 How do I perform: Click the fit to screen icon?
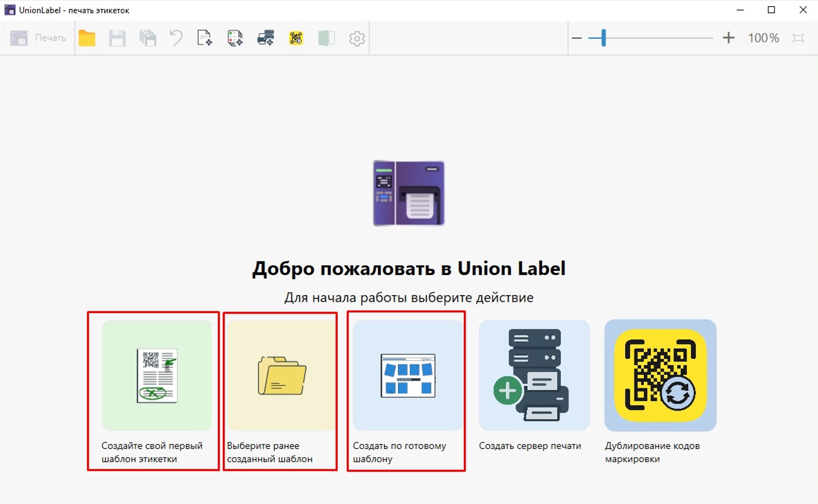(x=798, y=38)
